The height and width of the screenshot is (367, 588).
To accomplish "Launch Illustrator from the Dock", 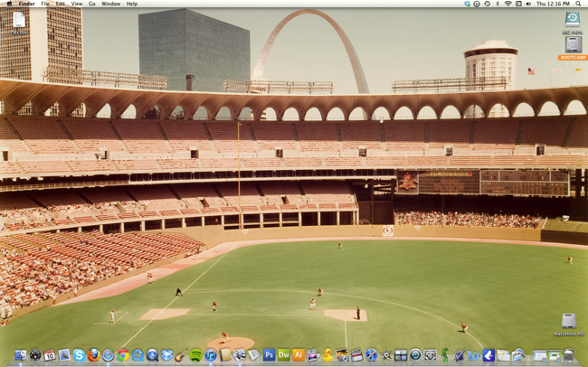I will [299, 354].
